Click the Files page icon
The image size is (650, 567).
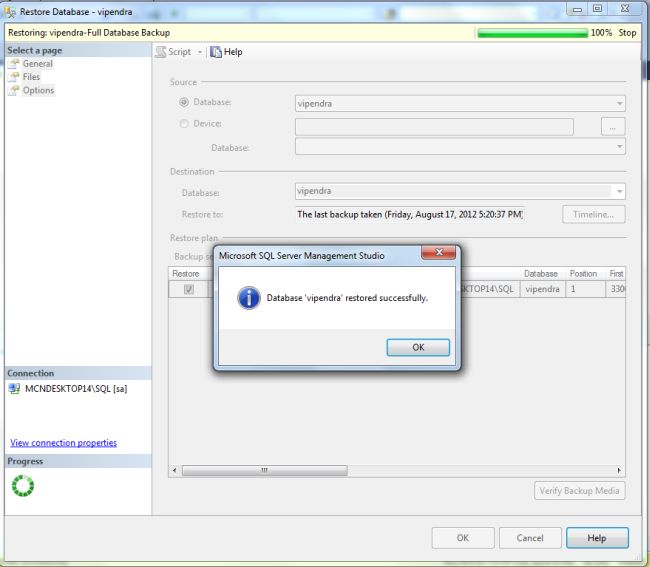point(14,77)
